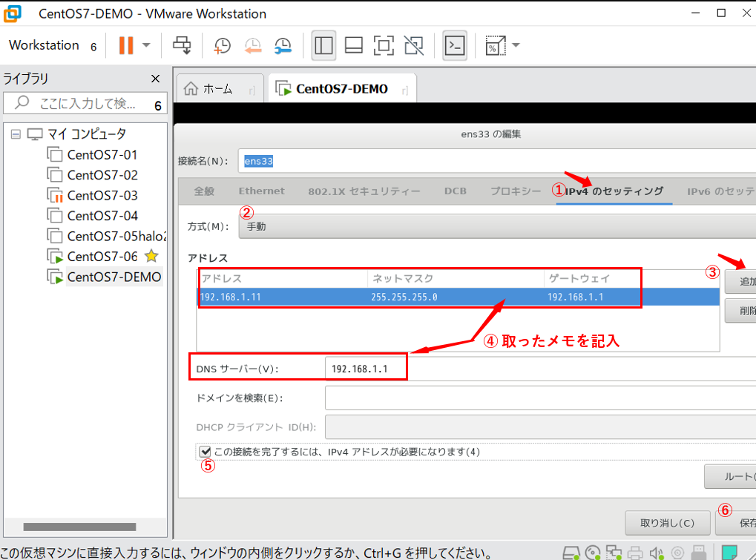Open the DCB tab
The width and height of the screenshot is (756, 560).
tap(455, 191)
